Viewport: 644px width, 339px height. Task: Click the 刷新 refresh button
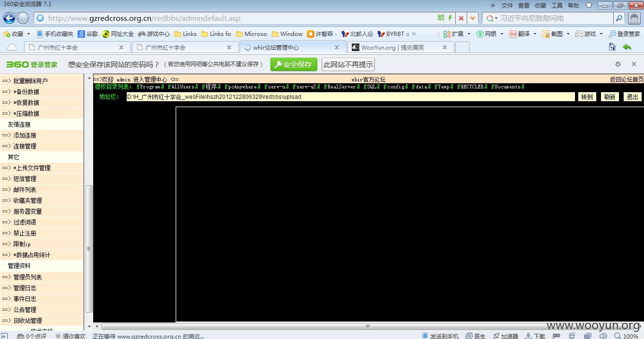click(x=610, y=97)
